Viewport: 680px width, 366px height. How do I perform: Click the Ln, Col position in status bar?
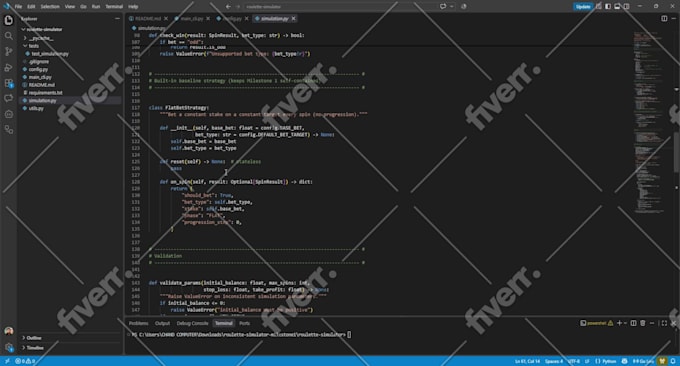tap(527, 361)
